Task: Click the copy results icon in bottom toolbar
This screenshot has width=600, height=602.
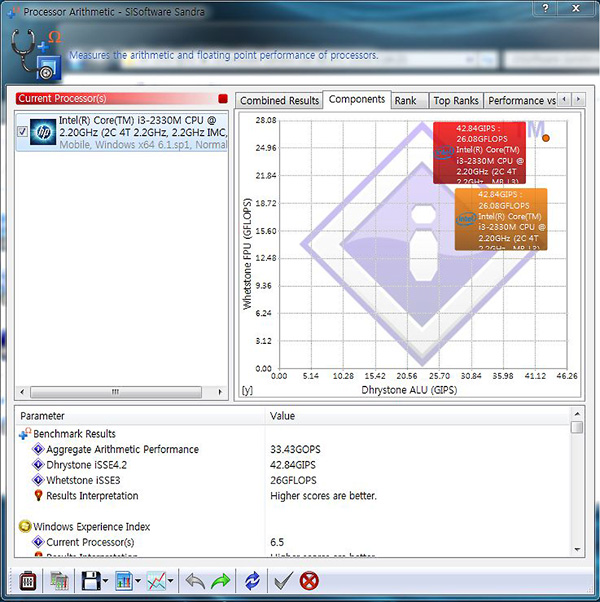Action: pyautogui.click(x=59, y=581)
